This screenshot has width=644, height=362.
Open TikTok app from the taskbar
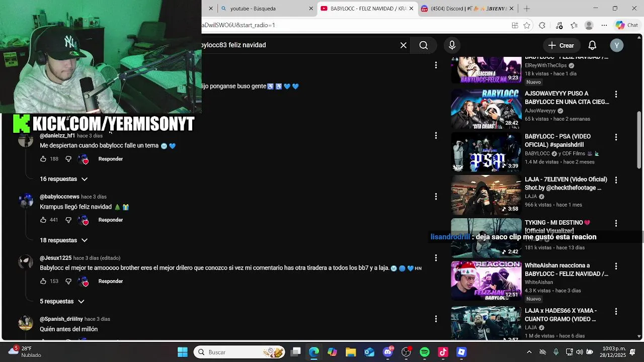443,352
